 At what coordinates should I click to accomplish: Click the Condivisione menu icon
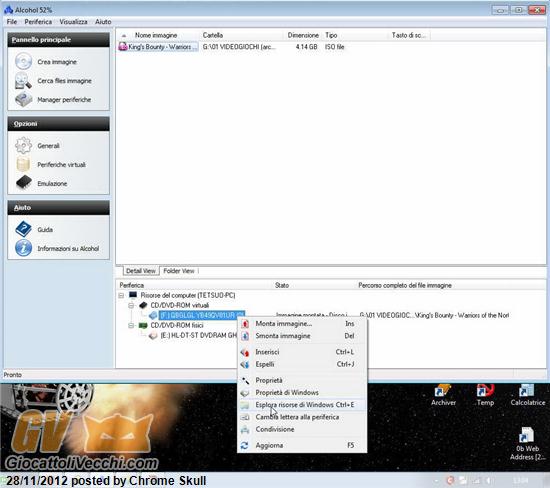point(245,430)
